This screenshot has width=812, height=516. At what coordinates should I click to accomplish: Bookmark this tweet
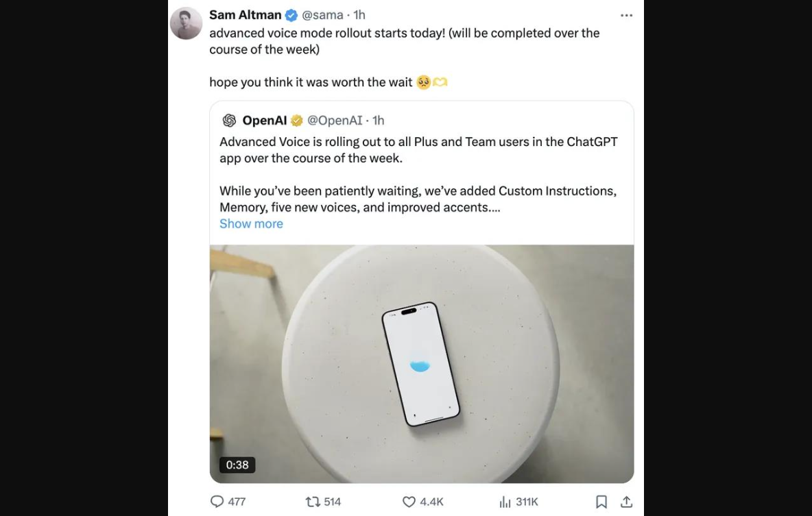click(x=601, y=502)
